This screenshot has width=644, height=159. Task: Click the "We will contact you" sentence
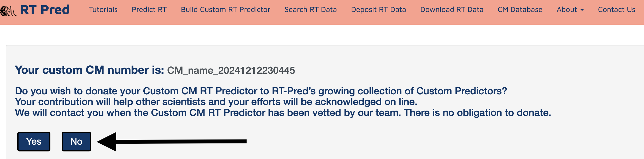point(283,113)
